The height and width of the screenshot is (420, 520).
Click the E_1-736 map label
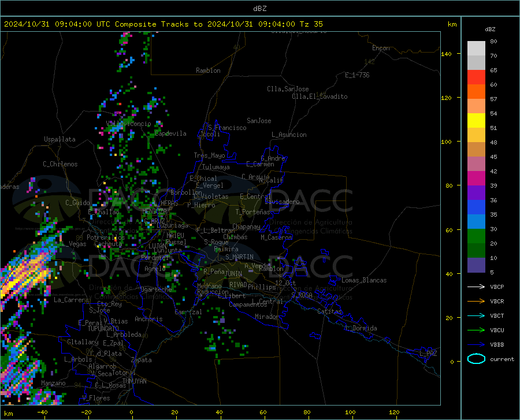[357, 75]
